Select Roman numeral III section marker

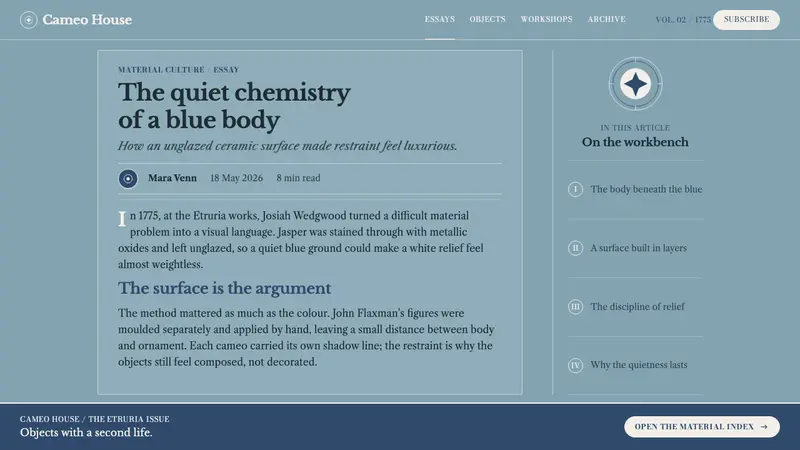(576, 307)
